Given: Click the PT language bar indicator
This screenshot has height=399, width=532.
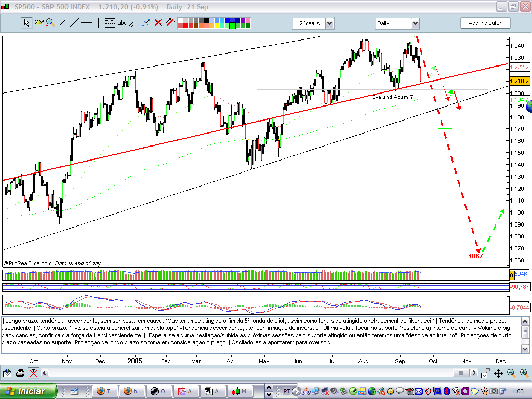Looking at the screenshot, I should (286, 391).
